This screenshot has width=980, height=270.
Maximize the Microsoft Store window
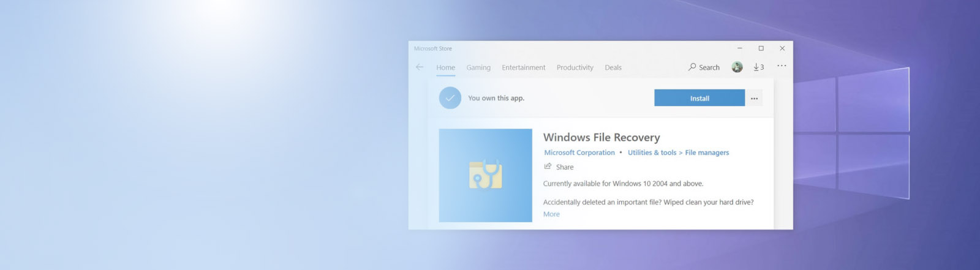coord(761,48)
